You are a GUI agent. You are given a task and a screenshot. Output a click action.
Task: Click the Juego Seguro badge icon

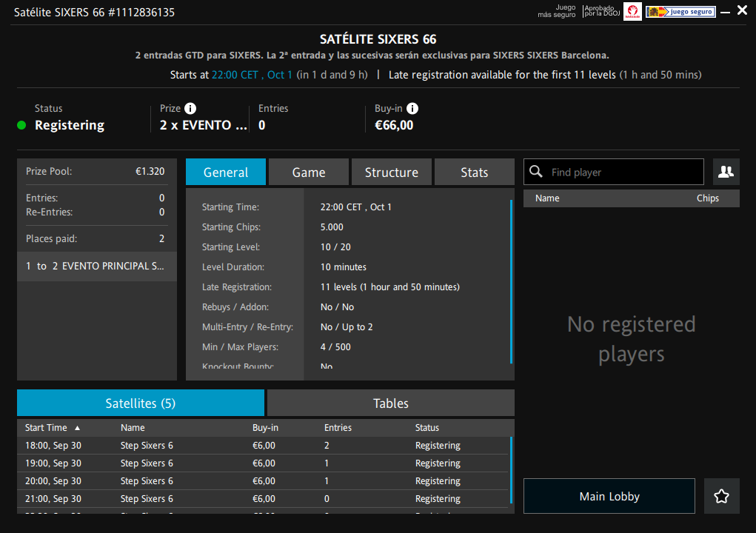680,11
